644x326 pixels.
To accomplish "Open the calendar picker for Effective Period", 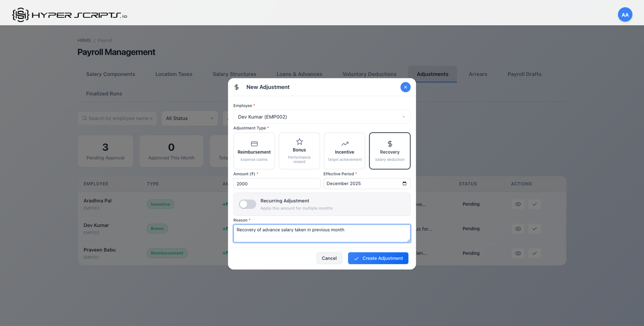I will pyautogui.click(x=405, y=184).
